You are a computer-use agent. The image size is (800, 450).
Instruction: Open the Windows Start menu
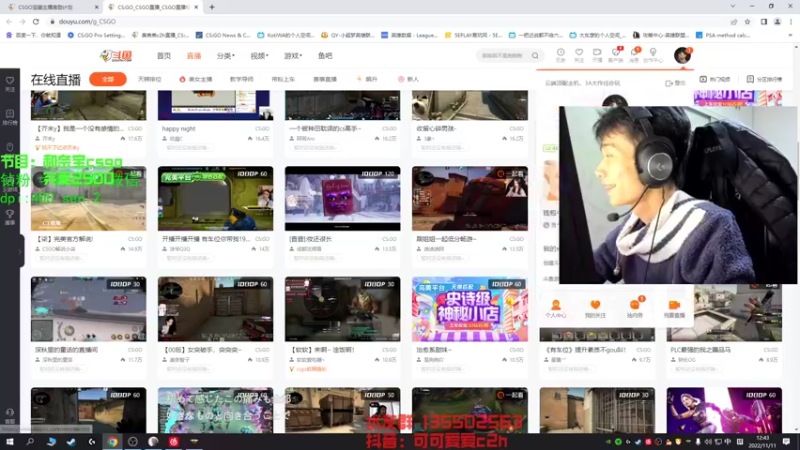coord(10,442)
